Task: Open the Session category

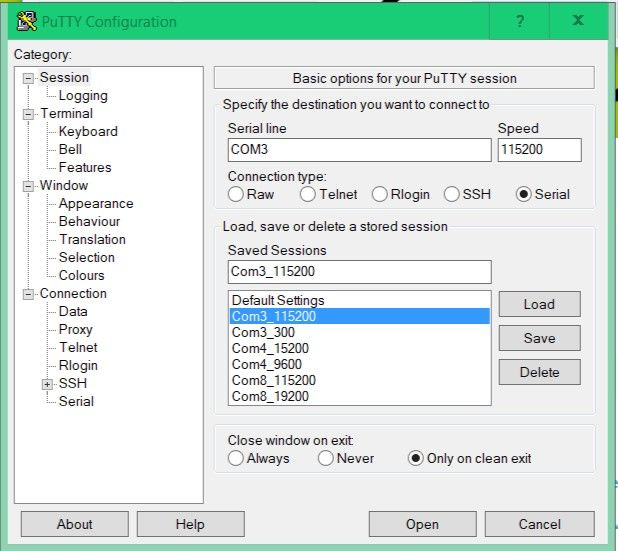Action: [x=64, y=78]
